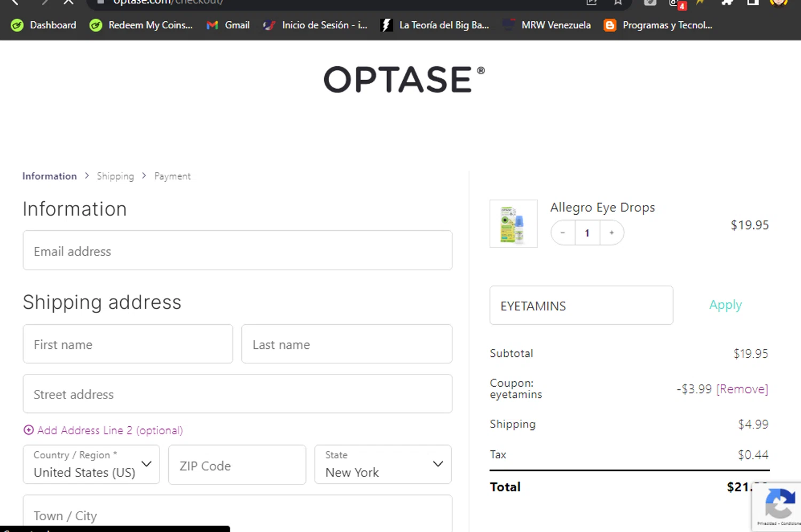This screenshot has height=532, width=801.
Task: Go to the Payment checkout step
Action: 172,176
